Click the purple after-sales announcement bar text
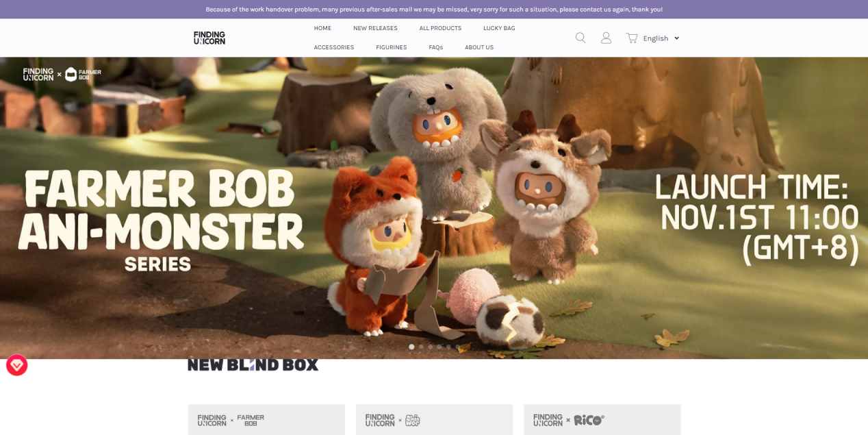Screen dimensions: 868x435 point(434,10)
